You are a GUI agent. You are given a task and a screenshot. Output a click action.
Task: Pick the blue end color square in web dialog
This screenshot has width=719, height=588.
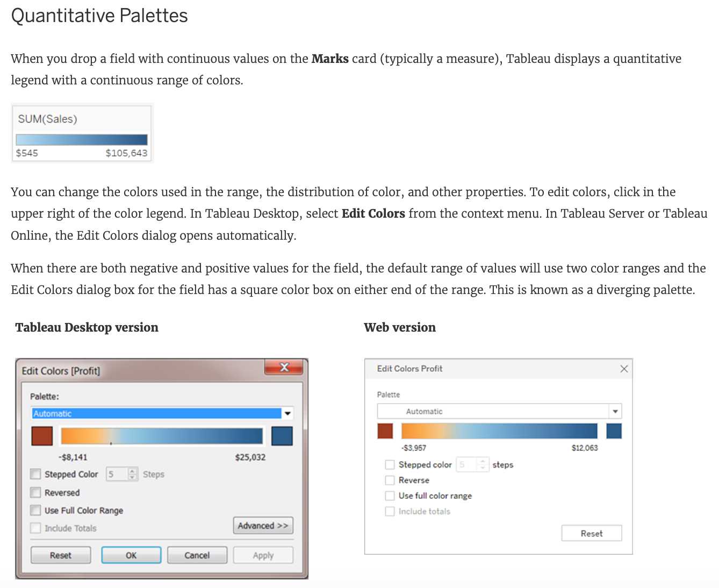614,431
